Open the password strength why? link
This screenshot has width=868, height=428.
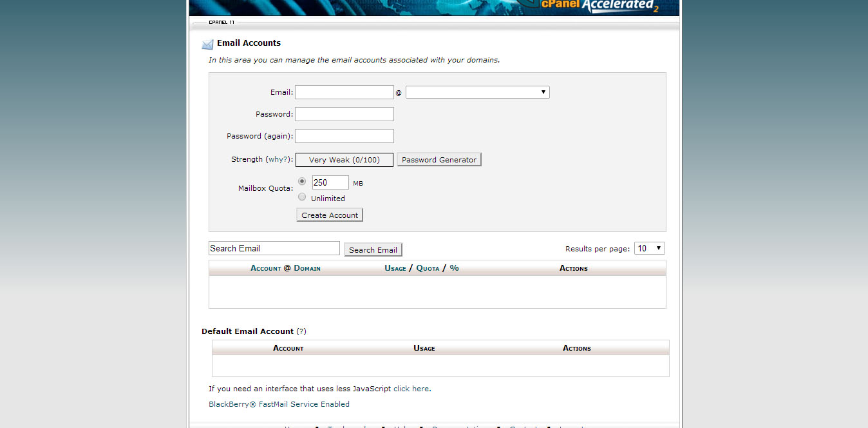click(x=278, y=159)
